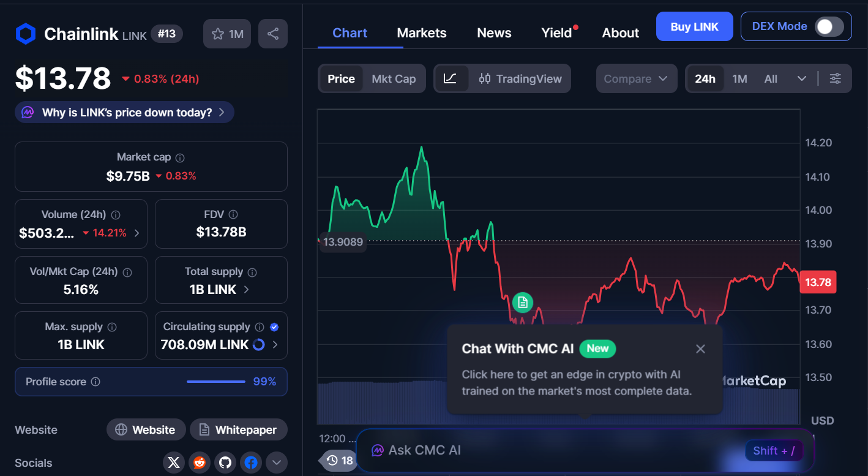Image resolution: width=868 pixels, height=476 pixels.
Task: Open 'Why is LINK's price down today?'
Action: 124,112
